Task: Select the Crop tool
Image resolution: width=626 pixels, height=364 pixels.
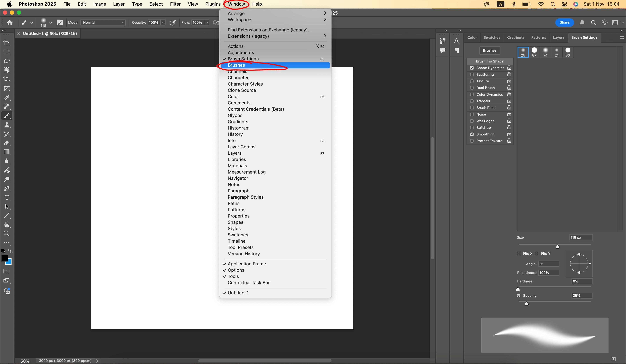Action: click(x=7, y=79)
